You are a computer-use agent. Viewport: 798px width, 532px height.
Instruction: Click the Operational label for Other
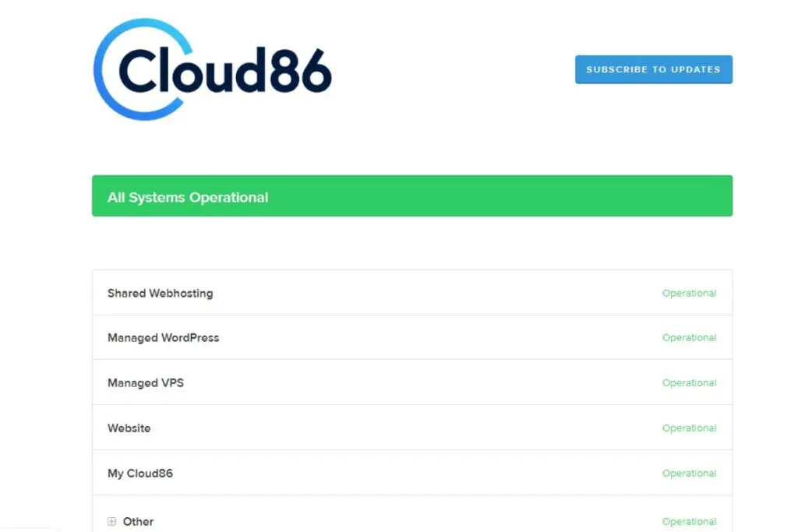[x=690, y=521]
